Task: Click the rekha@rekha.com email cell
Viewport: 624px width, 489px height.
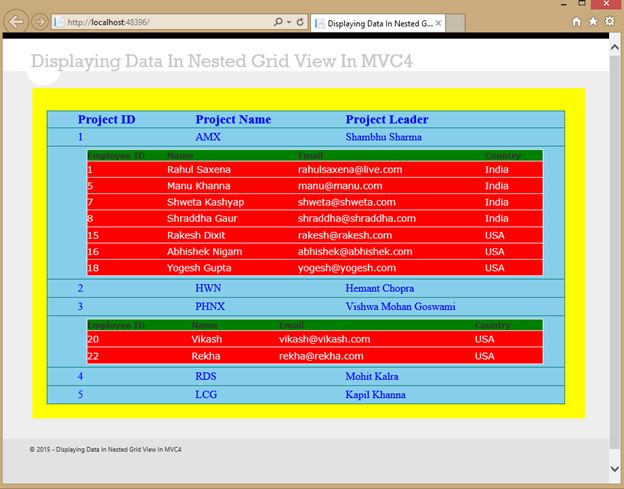Action: [321, 356]
